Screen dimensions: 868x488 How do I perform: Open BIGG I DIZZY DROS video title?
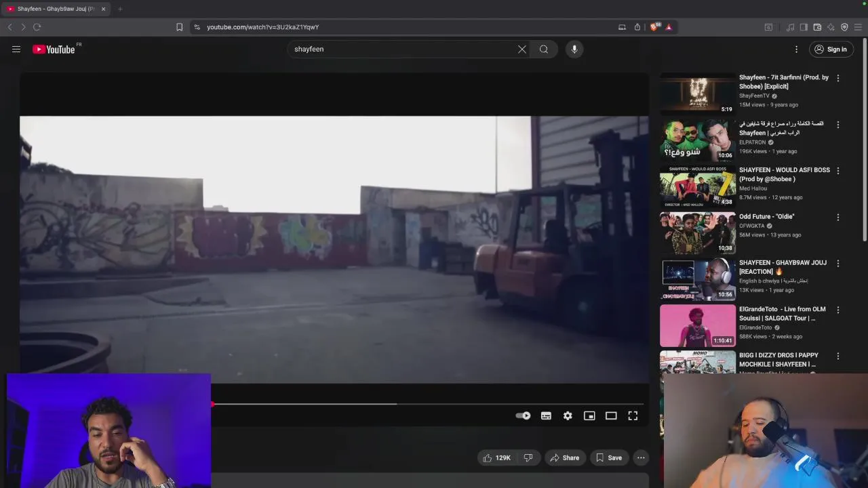779,359
